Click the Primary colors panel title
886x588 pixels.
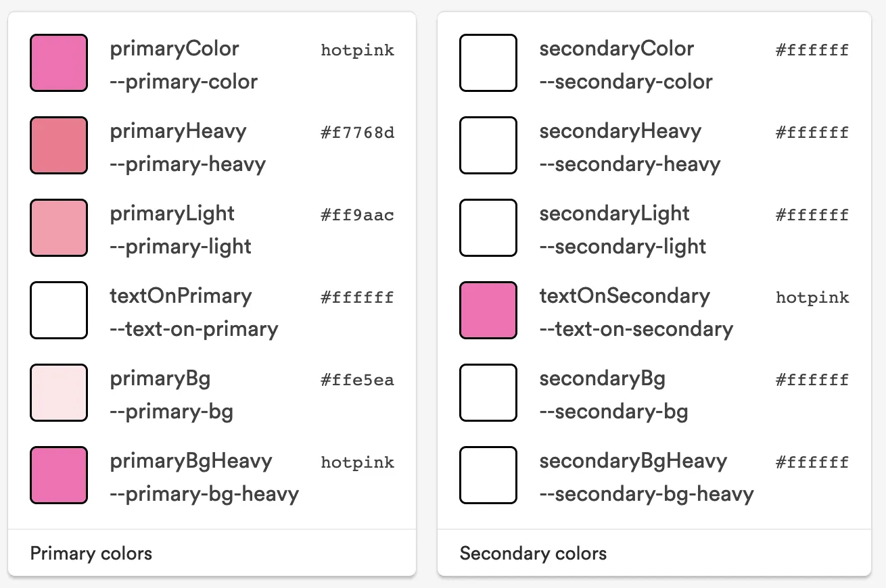tap(90, 554)
